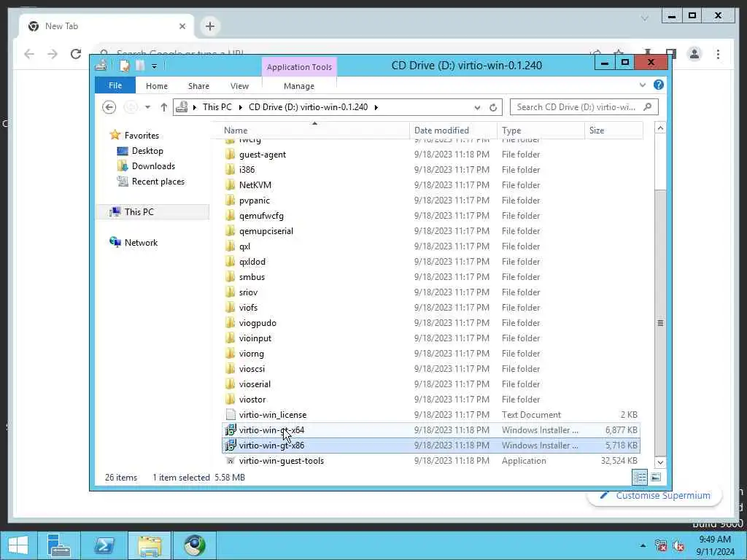Click file list scroll down arrow
The height and width of the screenshot is (560, 747).
pos(660,462)
